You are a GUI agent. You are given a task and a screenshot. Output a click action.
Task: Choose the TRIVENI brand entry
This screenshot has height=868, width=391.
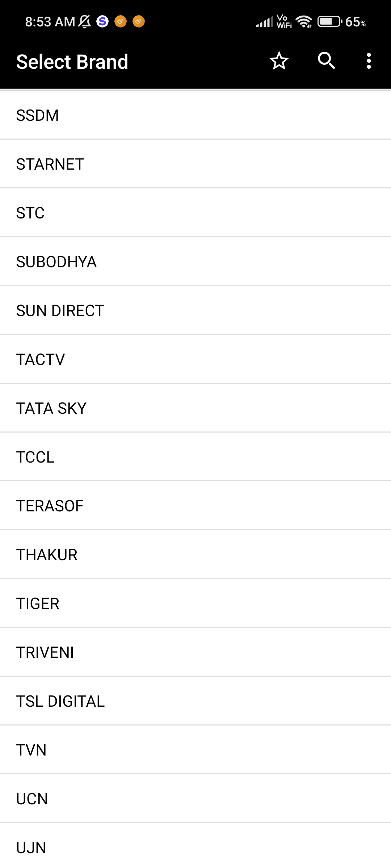click(195, 652)
